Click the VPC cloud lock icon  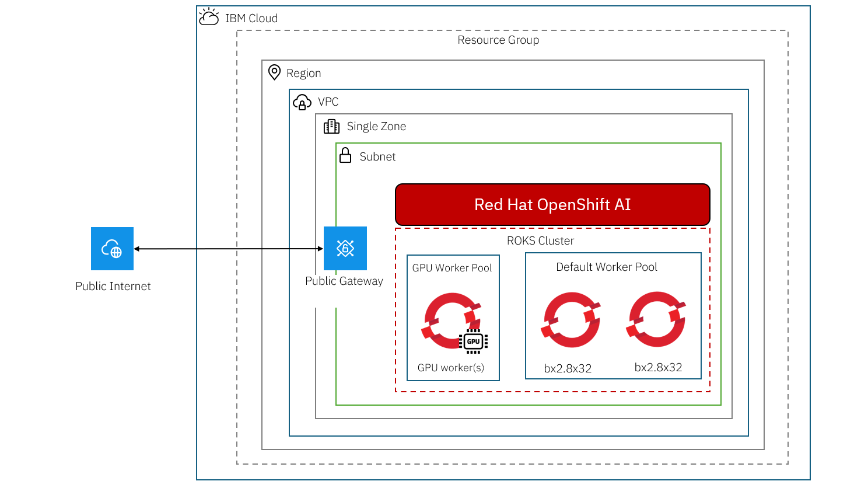pyautogui.click(x=302, y=102)
